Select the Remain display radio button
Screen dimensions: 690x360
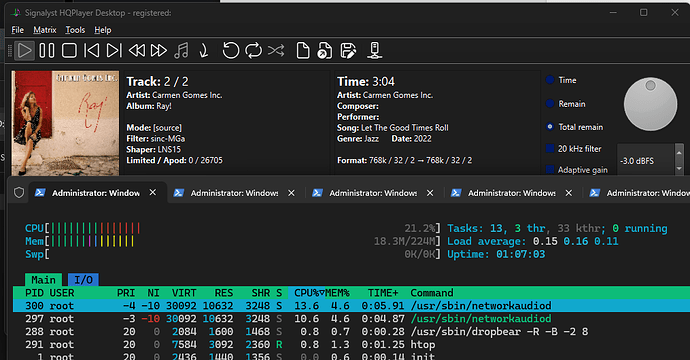tap(550, 104)
